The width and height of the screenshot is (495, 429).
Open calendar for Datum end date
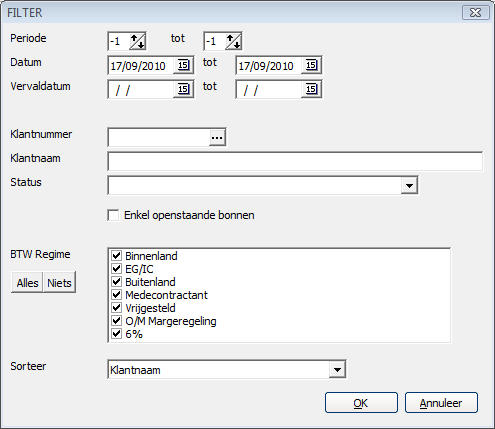point(311,65)
